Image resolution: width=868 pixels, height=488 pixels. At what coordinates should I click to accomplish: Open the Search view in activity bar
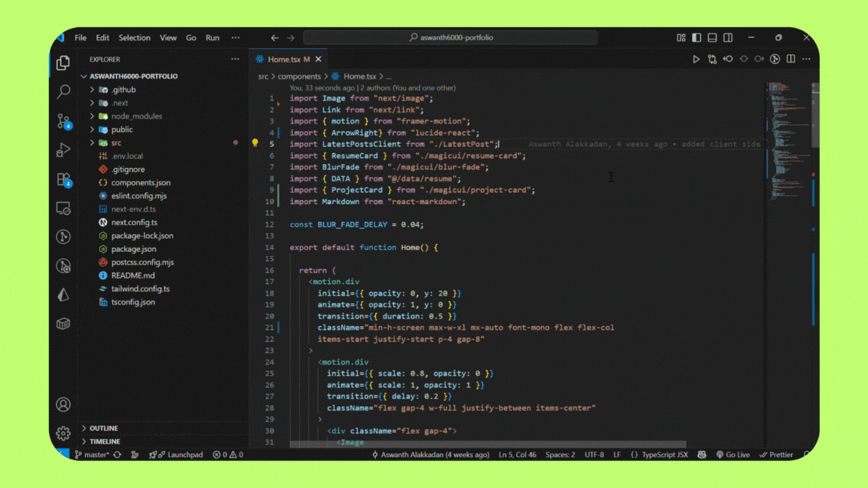point(63,91)
